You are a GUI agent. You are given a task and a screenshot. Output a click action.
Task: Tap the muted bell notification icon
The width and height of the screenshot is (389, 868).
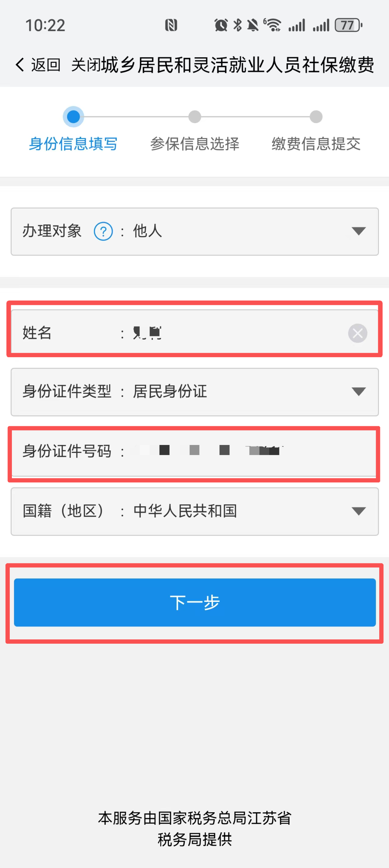coord(253,25)
